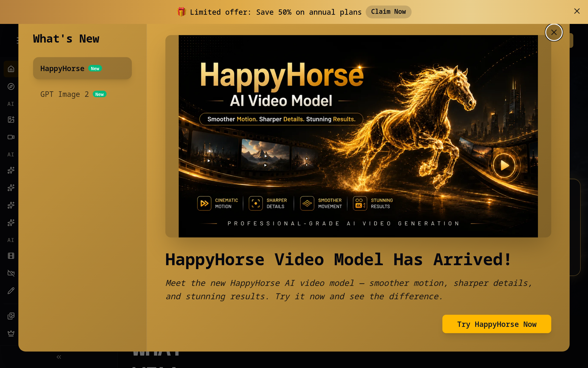Open the Home icon in the sidebar
588x368 pixels.
[11, 69]
